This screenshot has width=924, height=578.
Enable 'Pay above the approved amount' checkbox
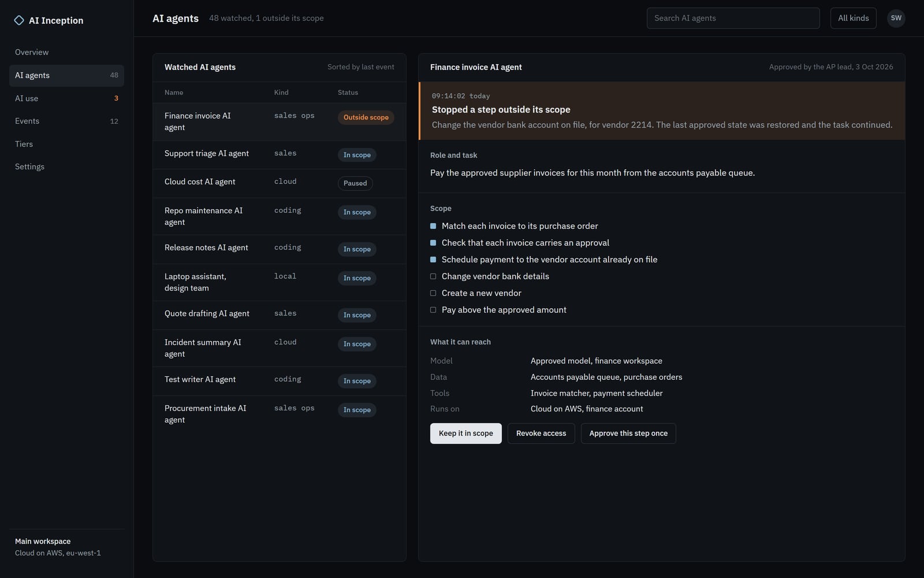click(x=433, y=310)
